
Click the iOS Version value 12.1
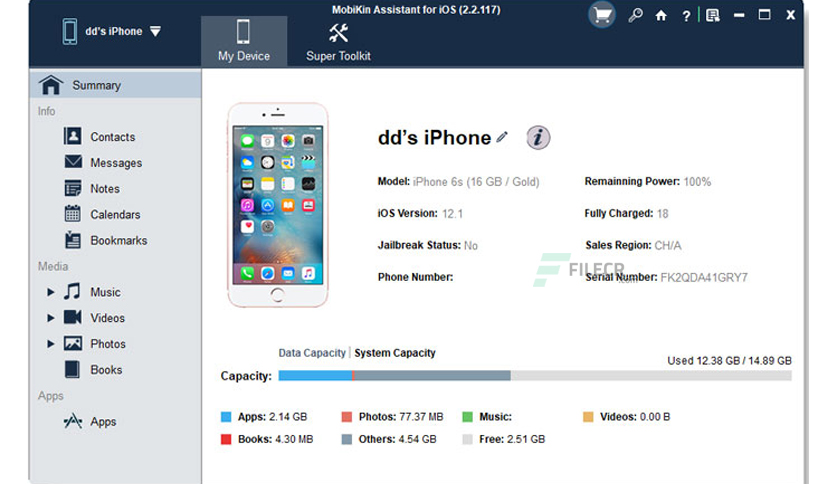453,214
